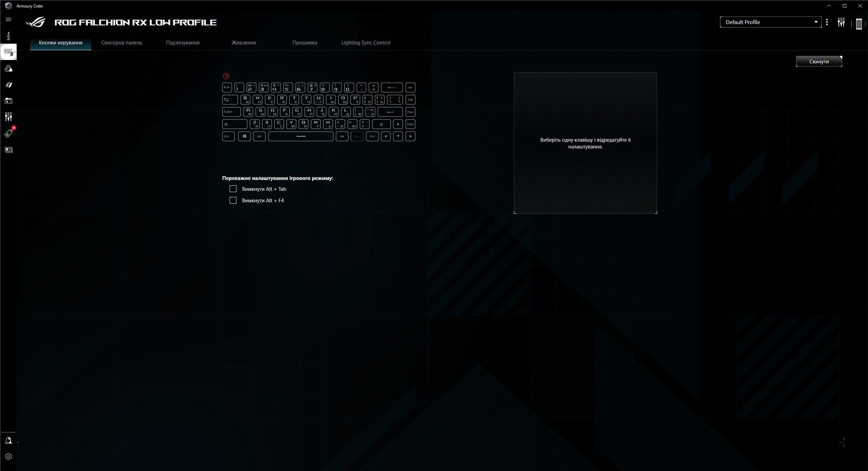Select the left Ctrl key on layout

coord(228,136)
